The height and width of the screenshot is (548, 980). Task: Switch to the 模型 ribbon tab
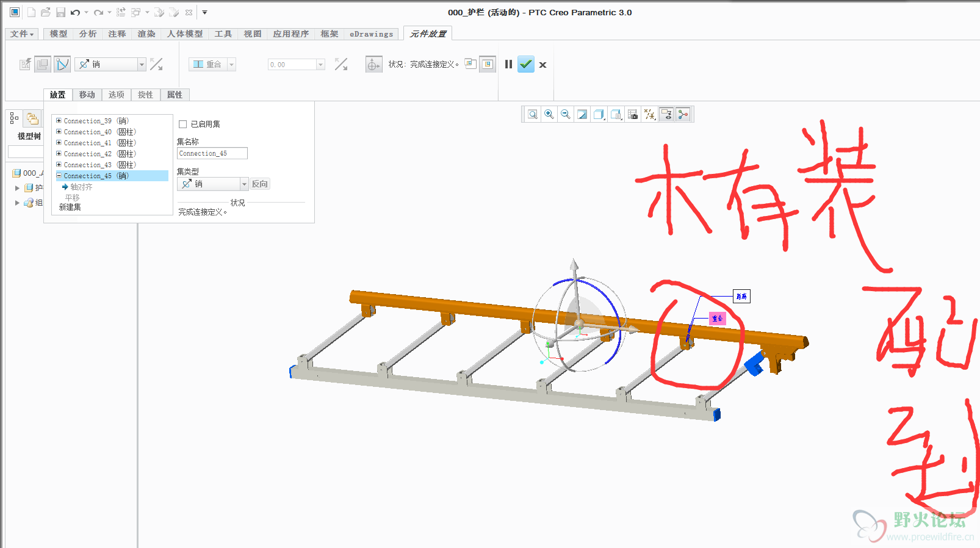click(59, 34)
